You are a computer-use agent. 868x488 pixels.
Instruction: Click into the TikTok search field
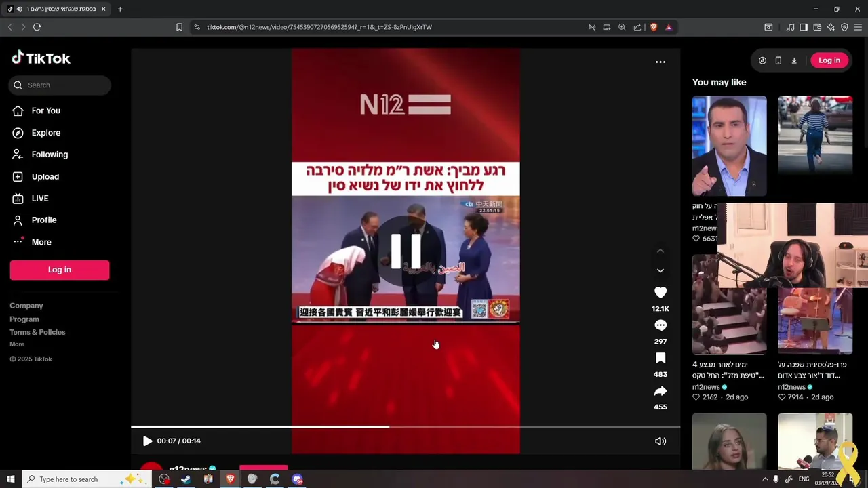tap(60, 85)
